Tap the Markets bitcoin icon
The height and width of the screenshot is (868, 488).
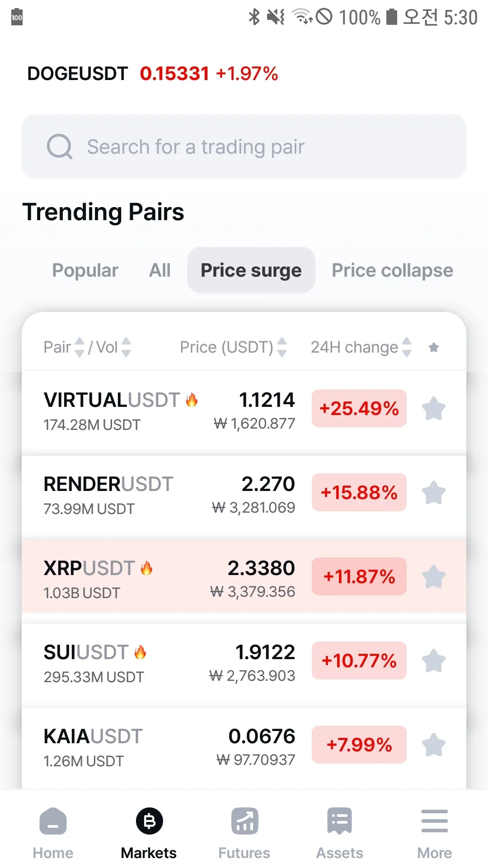click(149, 821)
